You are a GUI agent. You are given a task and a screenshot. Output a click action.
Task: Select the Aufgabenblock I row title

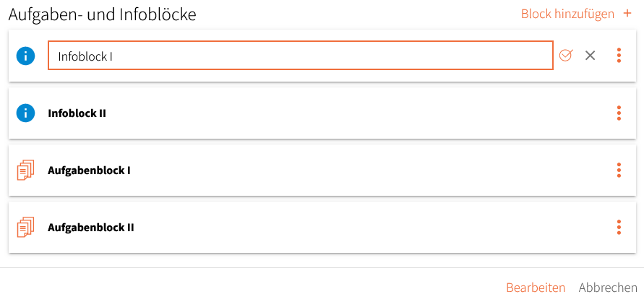[x=89, y=171]
